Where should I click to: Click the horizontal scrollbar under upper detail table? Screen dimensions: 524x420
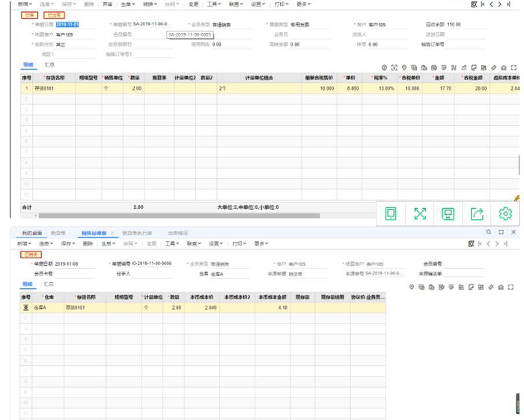tap(179, 216)
